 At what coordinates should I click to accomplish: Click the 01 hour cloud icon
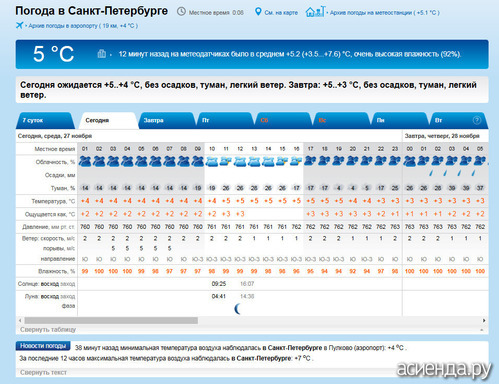(x=85, y=162)
